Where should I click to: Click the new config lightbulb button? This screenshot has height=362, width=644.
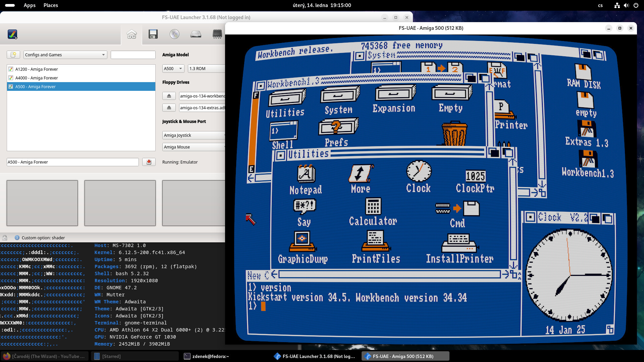coord(13,55)
